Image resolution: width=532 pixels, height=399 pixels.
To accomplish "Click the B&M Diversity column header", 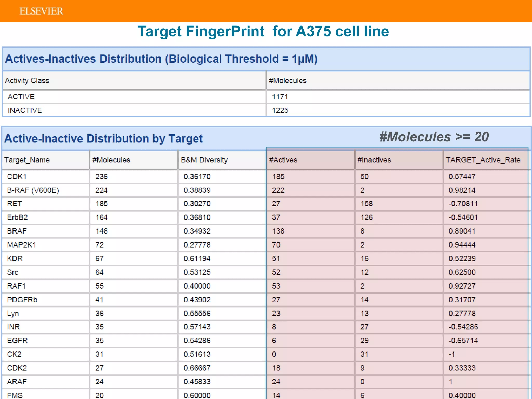I will (x=204, y=160).
